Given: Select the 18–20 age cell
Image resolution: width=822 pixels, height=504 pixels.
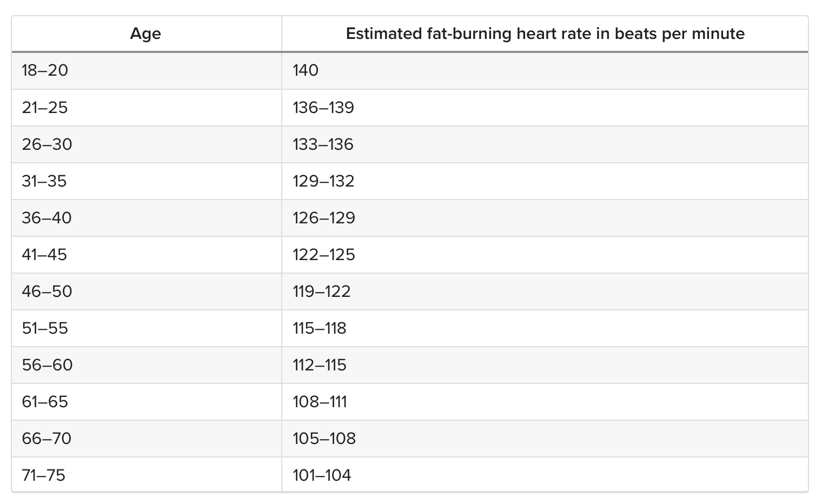Looking at the screenshot, I should (x=45, y=70).
